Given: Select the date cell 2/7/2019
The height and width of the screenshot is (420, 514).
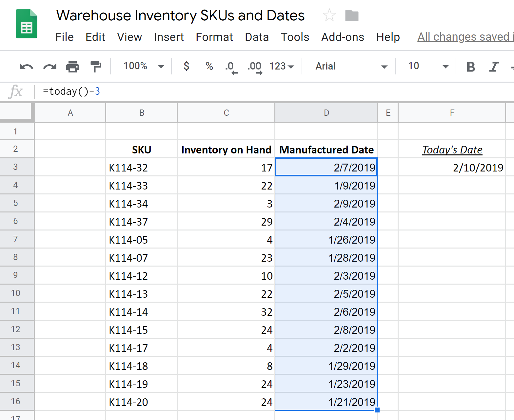Looking at the screenshot, I should click(326, 168).
